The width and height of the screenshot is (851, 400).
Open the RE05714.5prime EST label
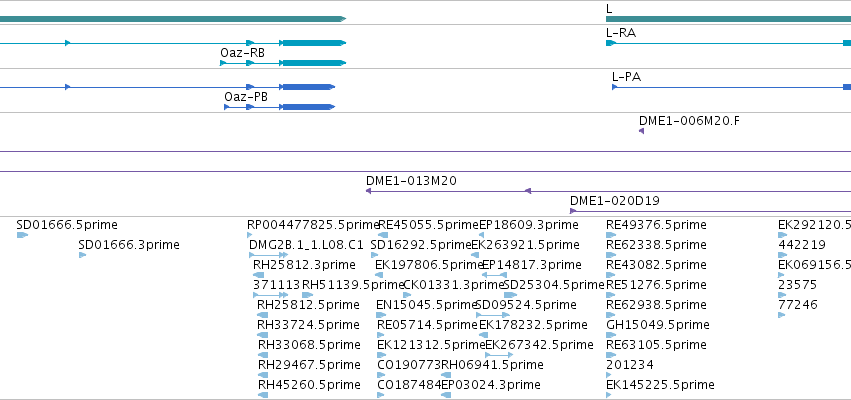428,325
